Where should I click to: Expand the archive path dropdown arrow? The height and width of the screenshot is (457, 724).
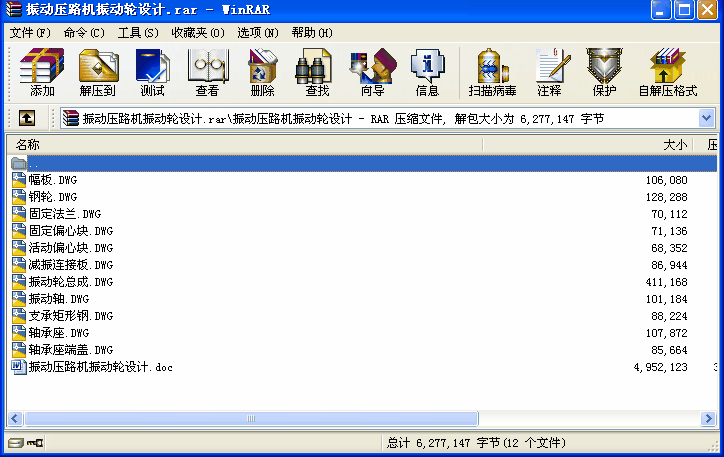pyautogui.click(x=706, y=119)
